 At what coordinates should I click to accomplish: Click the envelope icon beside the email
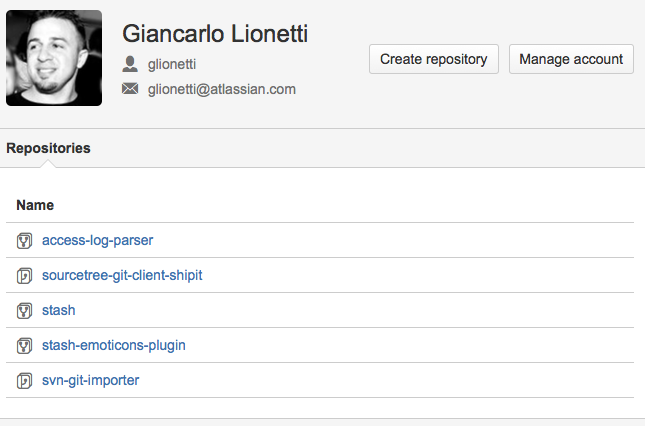(130, 88)
